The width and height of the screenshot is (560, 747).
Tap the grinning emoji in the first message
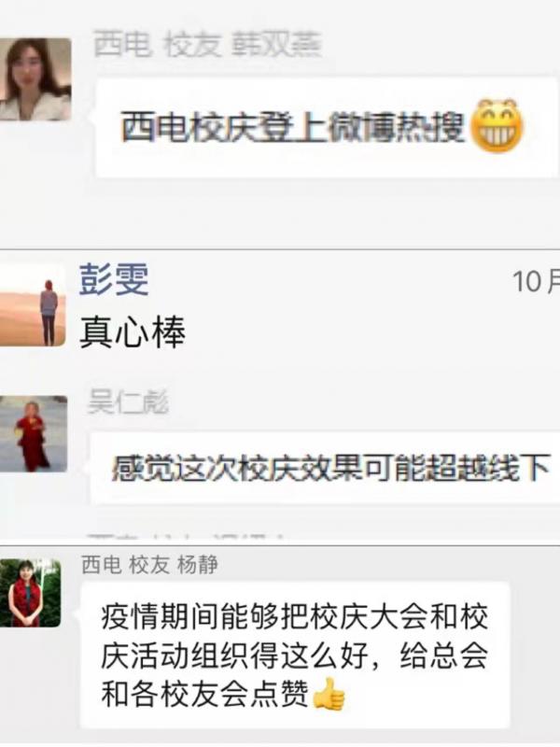tap(497, 126)
